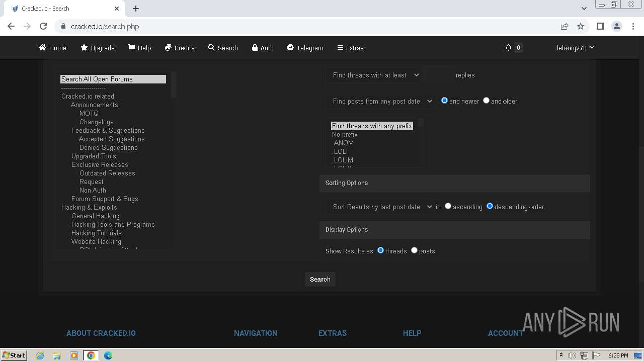
Task: Select 'Feedback & Suggestions' forum
Action: click(108, 131)
